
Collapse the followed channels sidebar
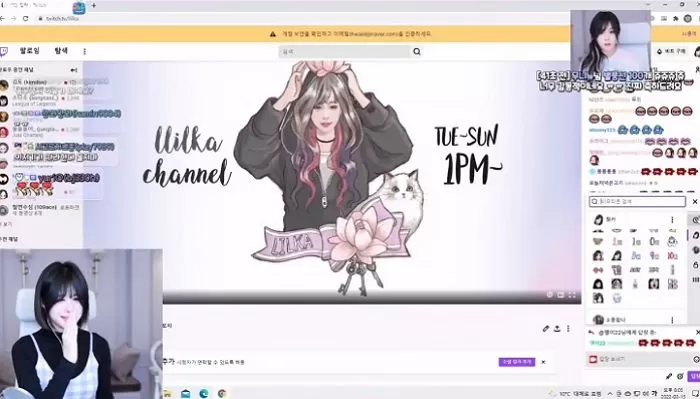[74, 70]
